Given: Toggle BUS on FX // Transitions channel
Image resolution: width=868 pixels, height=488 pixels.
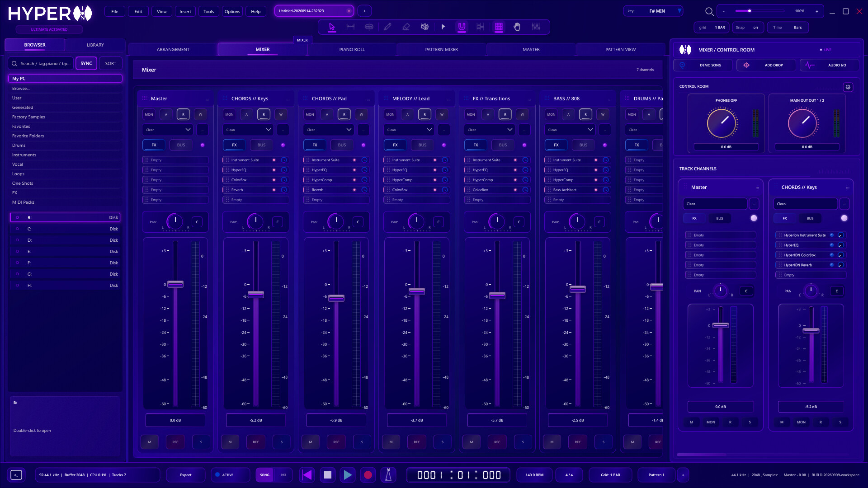Looking at the screenshot, I should click(x=503, y=145).
